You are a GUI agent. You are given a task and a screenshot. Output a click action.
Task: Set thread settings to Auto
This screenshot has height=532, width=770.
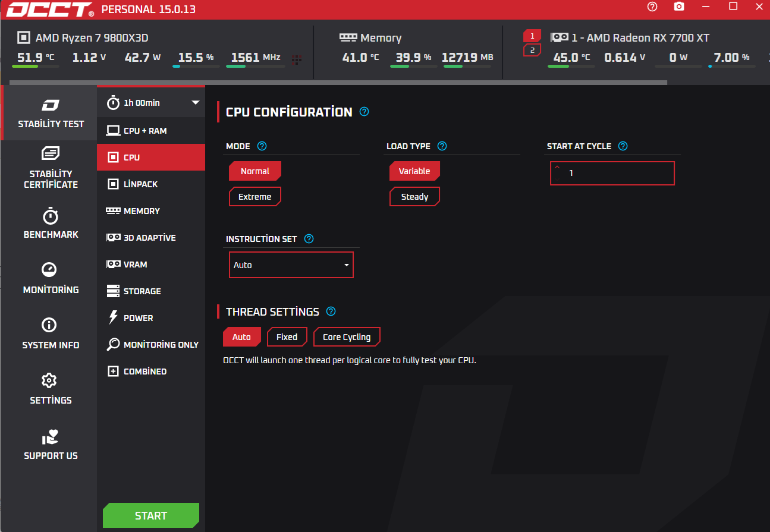[x=241, y=337]
